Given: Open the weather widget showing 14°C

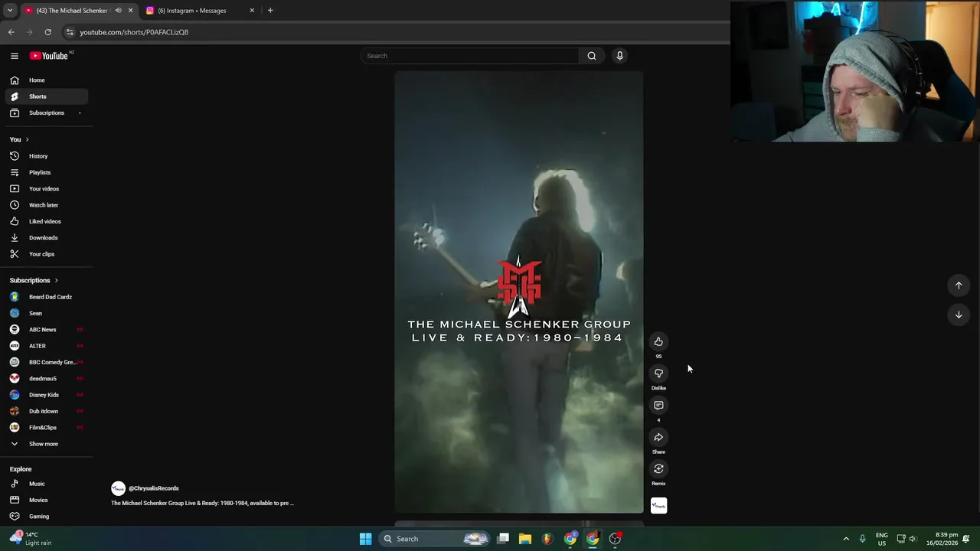Looking at the screenshot, I should pyautogui.click(x=31, y=539).
